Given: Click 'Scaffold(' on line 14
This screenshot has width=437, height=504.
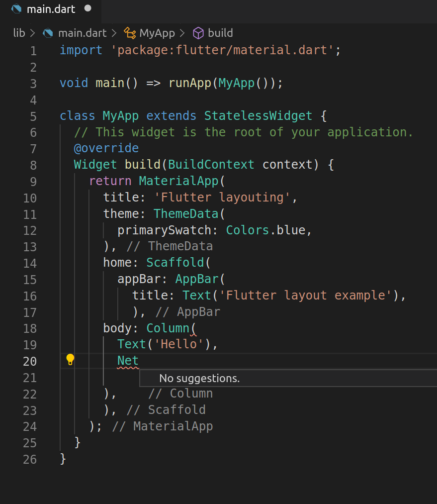Looking at the screenshot, I should pyautogui.click(x=178, y=263).
